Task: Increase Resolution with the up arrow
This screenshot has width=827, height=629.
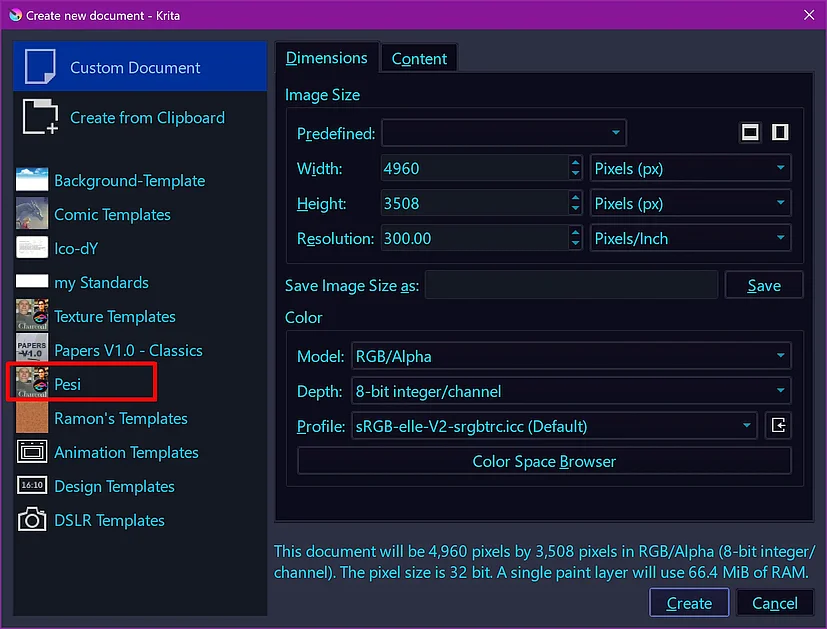Action: pyautogui.click(x=575, y=232)
